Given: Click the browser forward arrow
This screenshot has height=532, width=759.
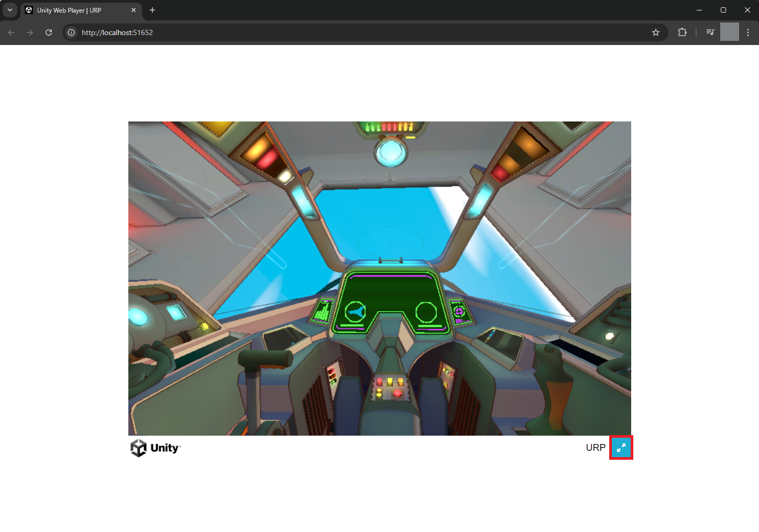Looking at the screenshot, I should pos(30,32).
